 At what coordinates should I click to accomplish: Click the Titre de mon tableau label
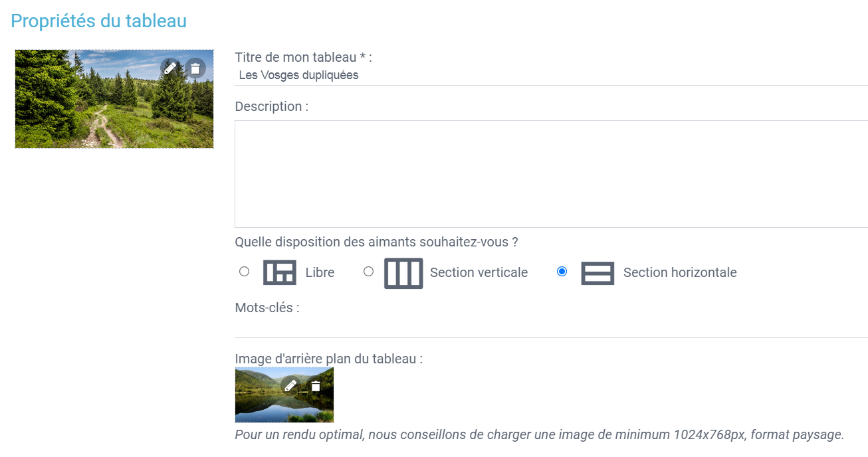(303, 57)
